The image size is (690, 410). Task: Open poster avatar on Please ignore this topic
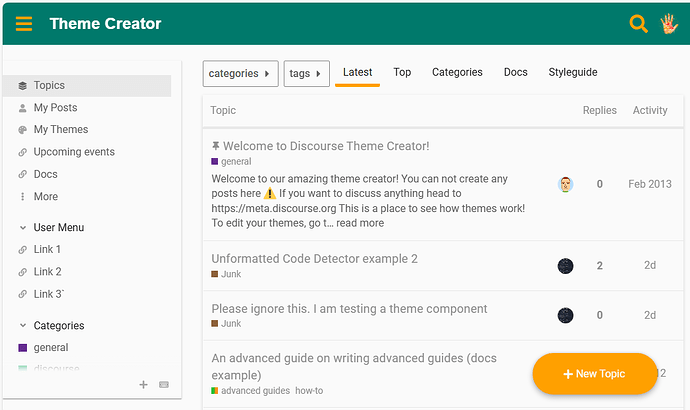565,315
